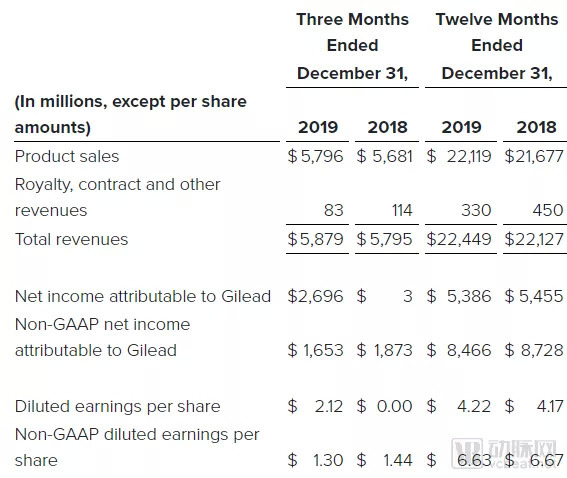This screenshot has width=567, height=478.
Task: Select Net income attributable to Gilead label
Action: [x=143, y=296]
